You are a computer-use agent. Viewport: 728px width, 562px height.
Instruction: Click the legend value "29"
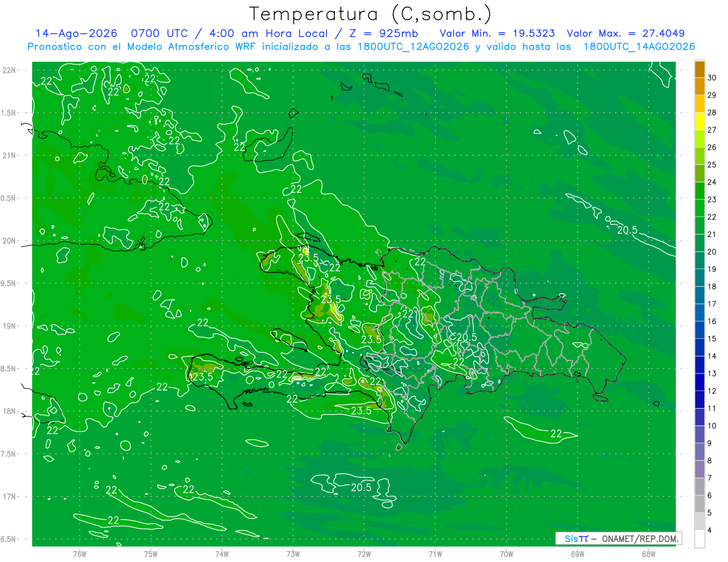(713, 95)
